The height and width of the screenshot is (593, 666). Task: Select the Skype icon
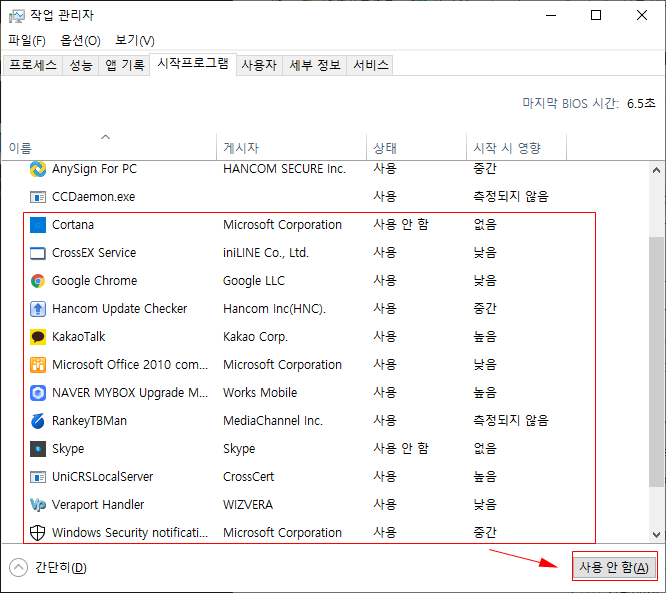click(38, 449)
